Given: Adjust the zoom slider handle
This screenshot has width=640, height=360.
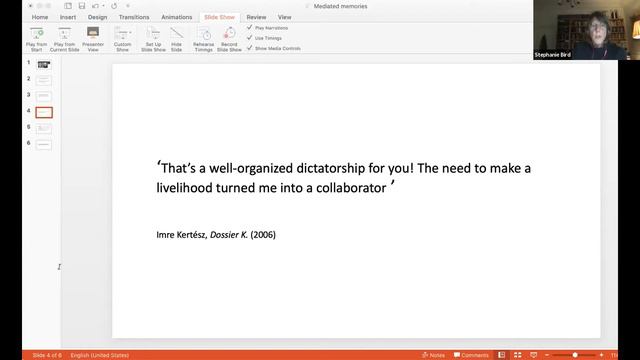Looking at the screenshot, I should [x=575, y=355].
